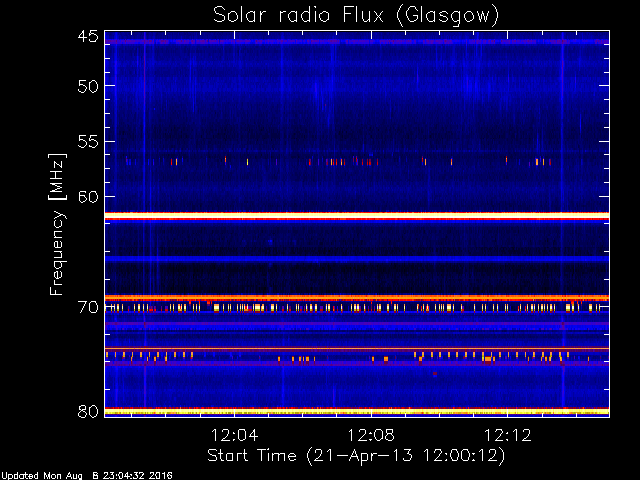640x480 pixels.
Task: Select the 'Frequency [MHz]' axis label
Action: tap(58, 224)
